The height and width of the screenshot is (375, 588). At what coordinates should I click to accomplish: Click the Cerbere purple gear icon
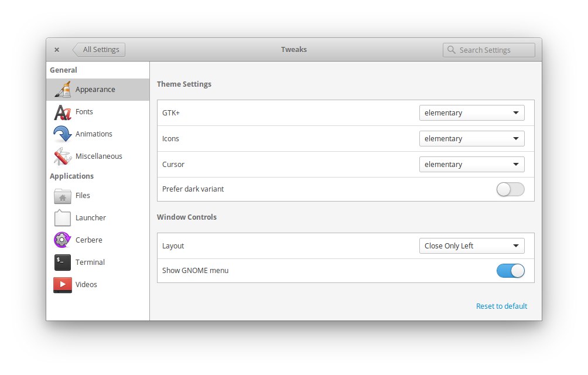click(x=63, y=240)
